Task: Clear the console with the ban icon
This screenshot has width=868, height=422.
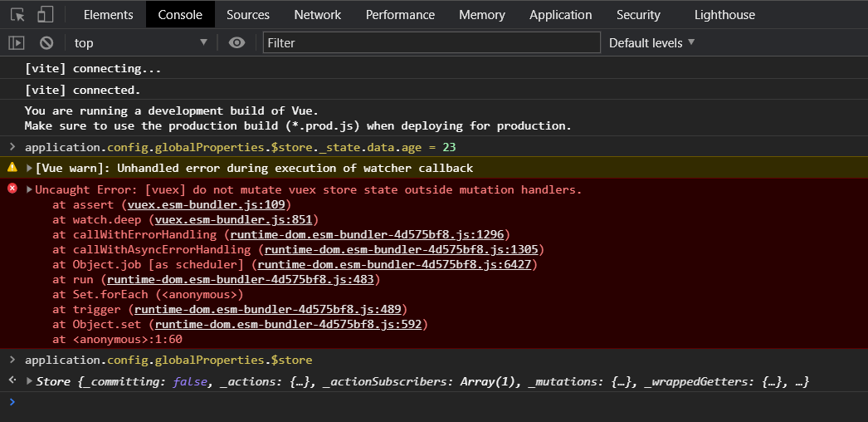Action: 46,42
